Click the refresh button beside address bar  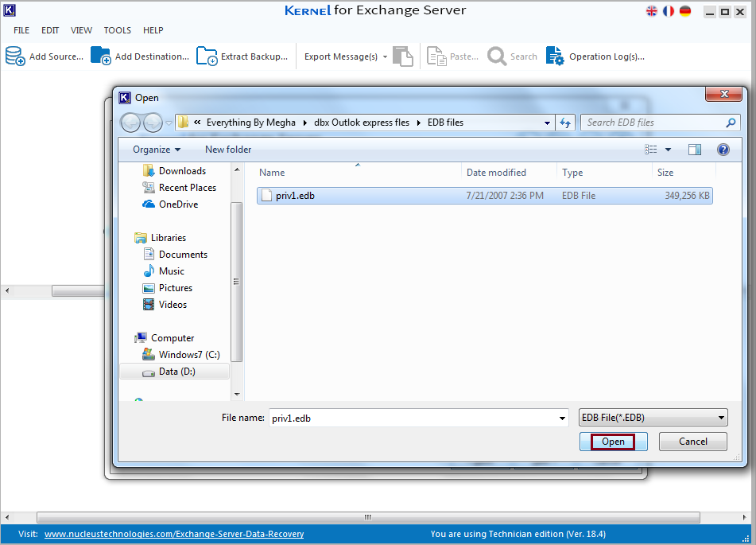pos(565,123)
